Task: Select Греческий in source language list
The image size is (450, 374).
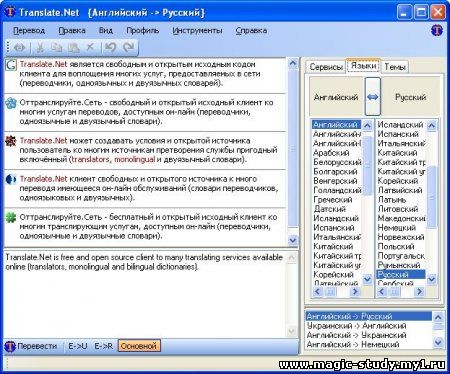Action: point(336,200)
